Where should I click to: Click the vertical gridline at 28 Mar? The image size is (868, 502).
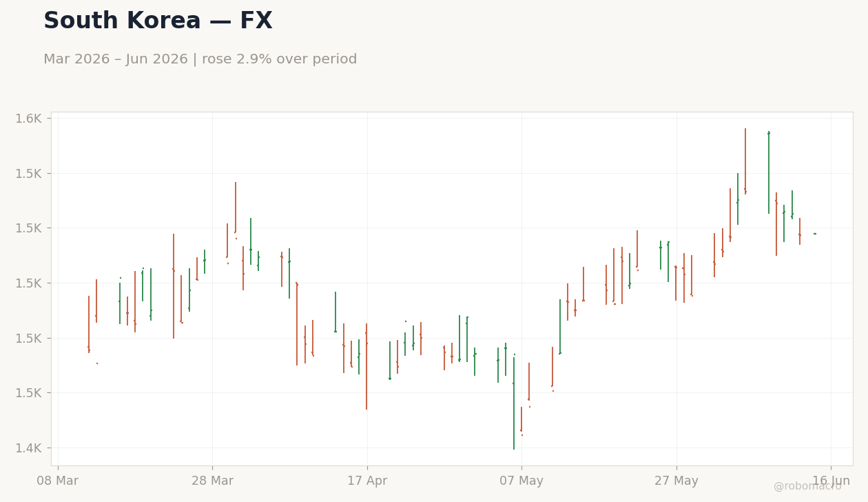coord(212,289)
